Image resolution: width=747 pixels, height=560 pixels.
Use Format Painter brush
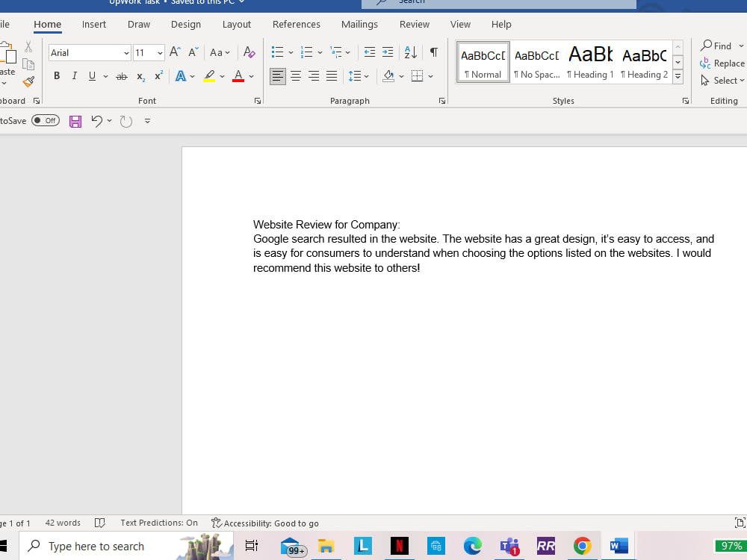(x=28, y=82)
